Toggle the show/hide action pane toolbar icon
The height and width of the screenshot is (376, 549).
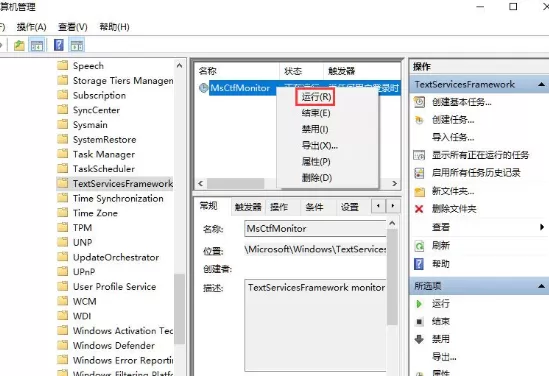click(77, 45)
